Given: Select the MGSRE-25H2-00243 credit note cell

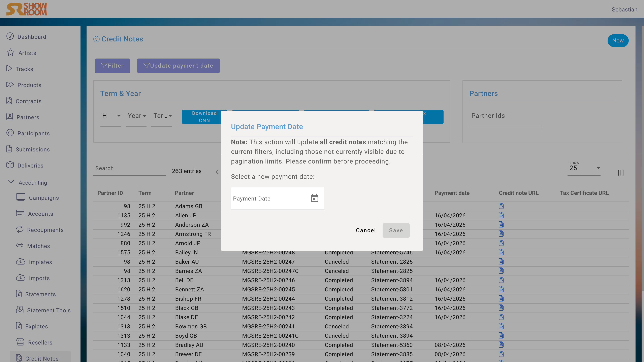Looking at the screenshot, I should click(x=268, y=308).
